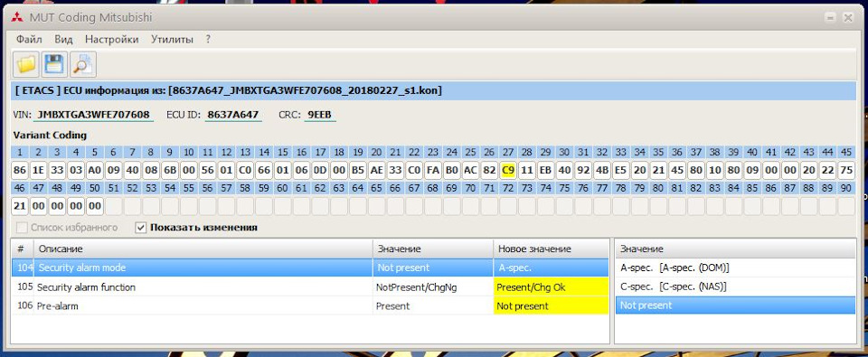The image size is (868, 357).
Task: Click the NotPresent/ChgNg value cell
Action: (433, 287)
